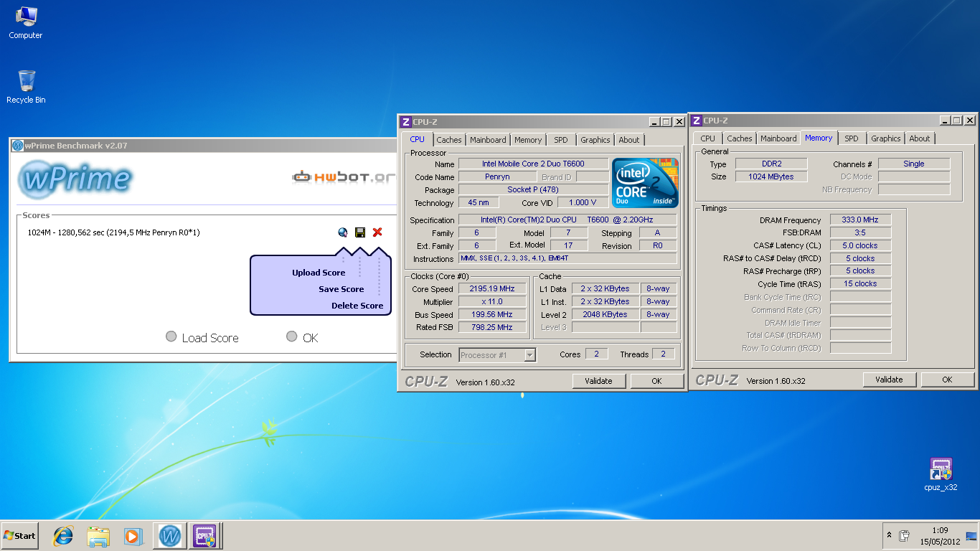Click the memory Size 1024 MBytes field
980x551 pixels.
coord(772,176)
